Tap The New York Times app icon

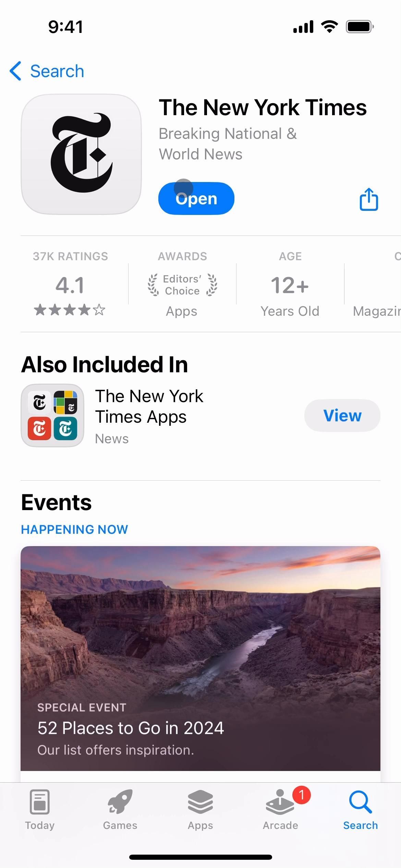click(x=81, y=154)
